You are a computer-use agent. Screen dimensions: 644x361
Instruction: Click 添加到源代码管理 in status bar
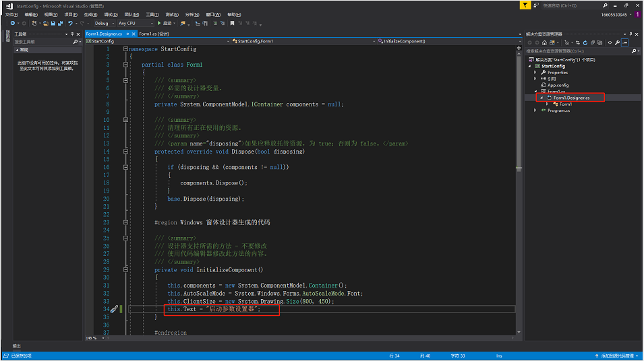[x=616, y=356]
